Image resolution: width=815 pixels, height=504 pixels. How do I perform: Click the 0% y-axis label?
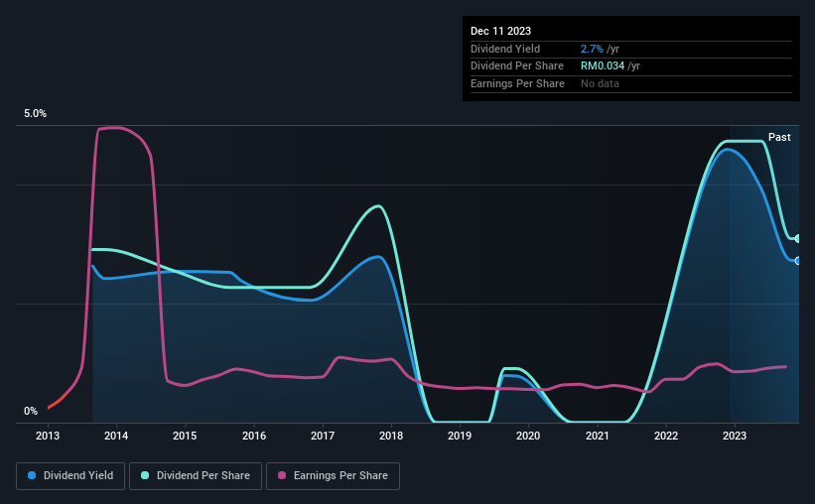pyautogui.click(x=31, y=411)
